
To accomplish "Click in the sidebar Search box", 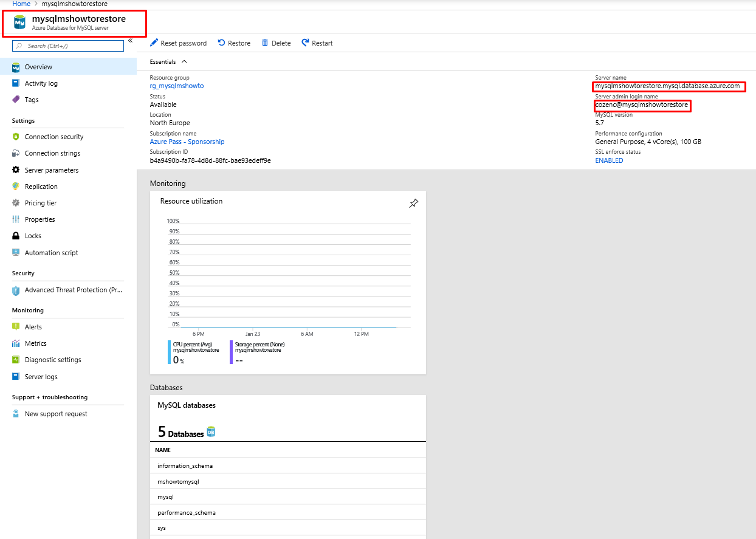I will coord(68,46).
